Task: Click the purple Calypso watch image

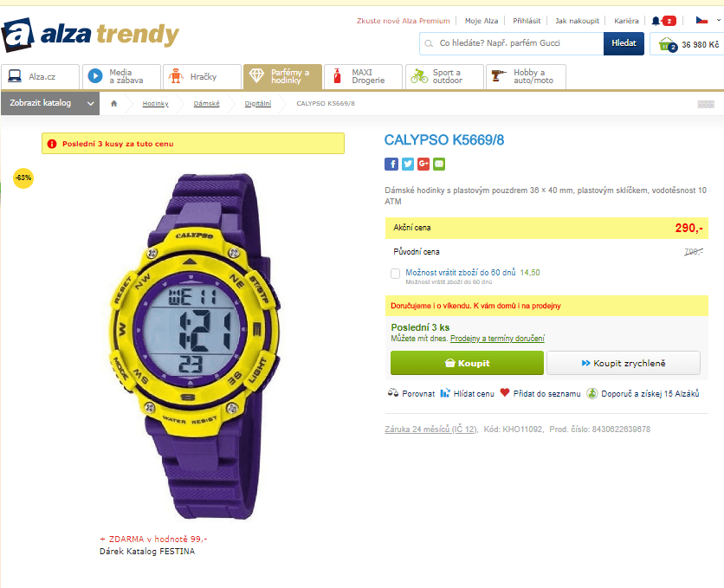Action: tap(194, 346)
